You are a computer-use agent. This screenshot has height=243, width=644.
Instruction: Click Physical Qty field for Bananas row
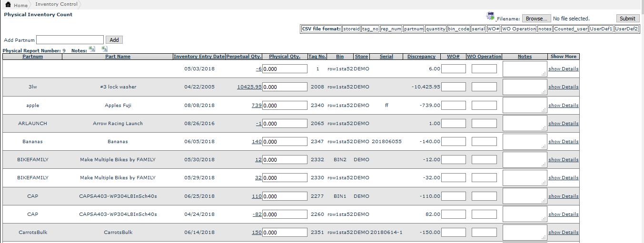click(285, 142)
